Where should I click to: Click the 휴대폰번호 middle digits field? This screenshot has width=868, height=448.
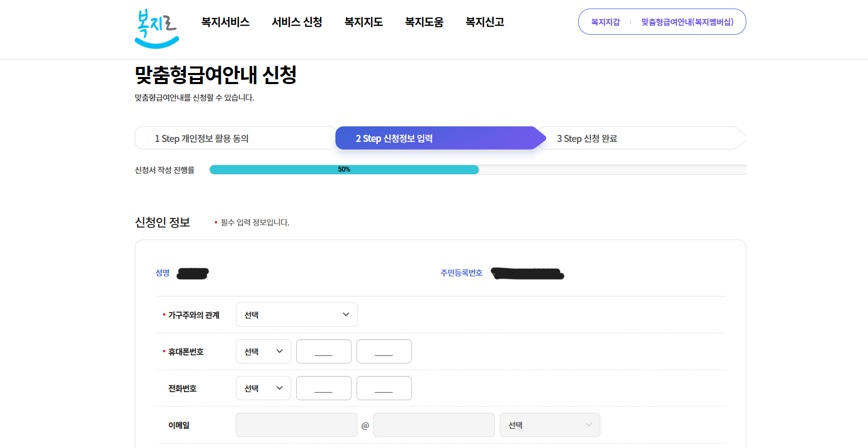pyautogui.click(x=324, y=351)
